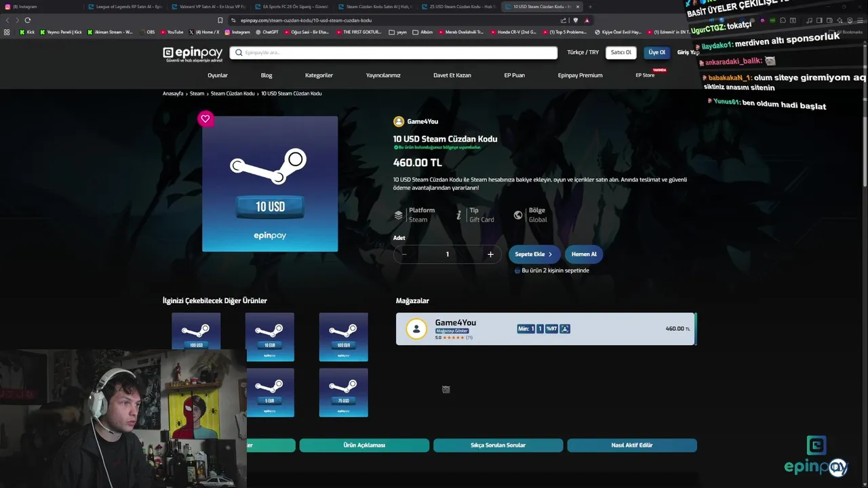Open Kategoriler menu
Image resolution: width=868 pixels, height=488 pixels.
[319, 75]
